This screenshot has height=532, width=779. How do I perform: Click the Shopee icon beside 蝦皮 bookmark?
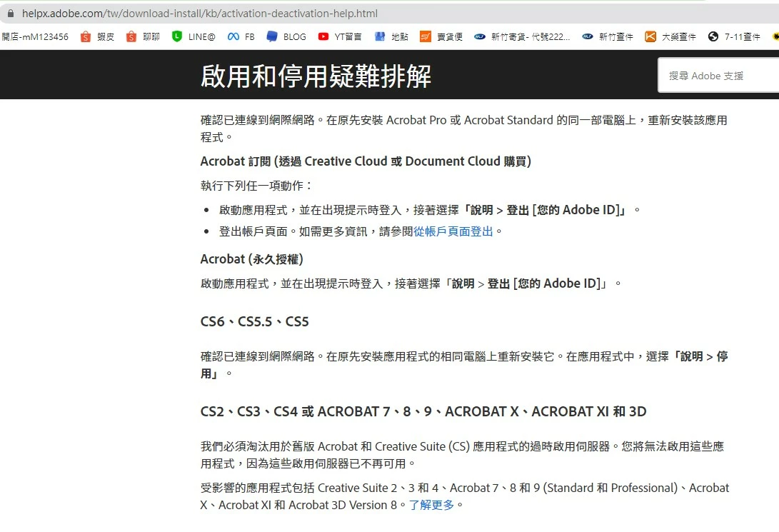(86, 36)
